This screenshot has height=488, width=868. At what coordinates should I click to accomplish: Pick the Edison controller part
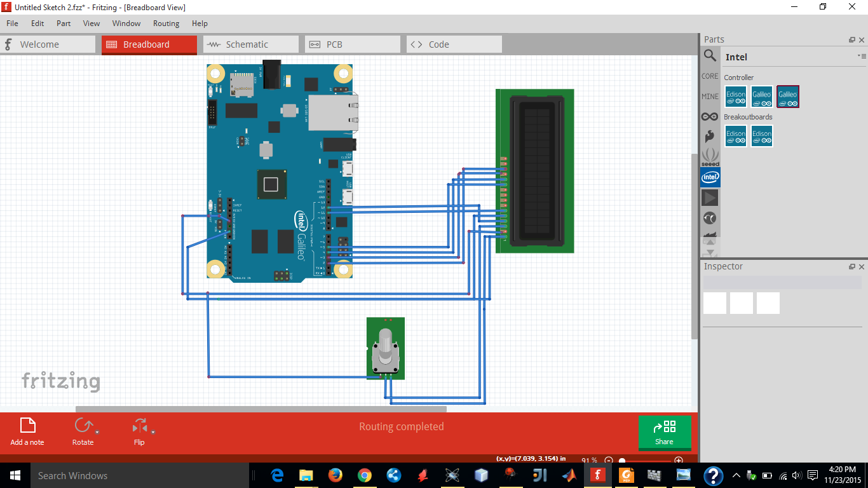pyautogui.click(x=736, y=97)
